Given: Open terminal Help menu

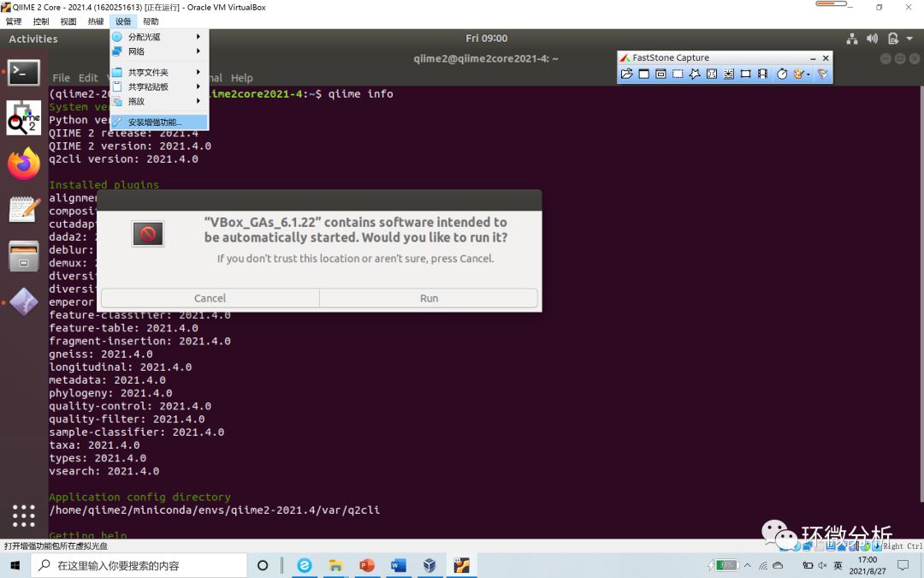Looking at the screenshot, I should (241, 78).
